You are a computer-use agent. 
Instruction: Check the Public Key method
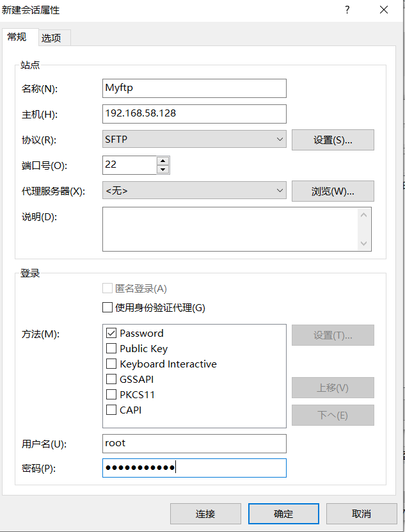111,348
